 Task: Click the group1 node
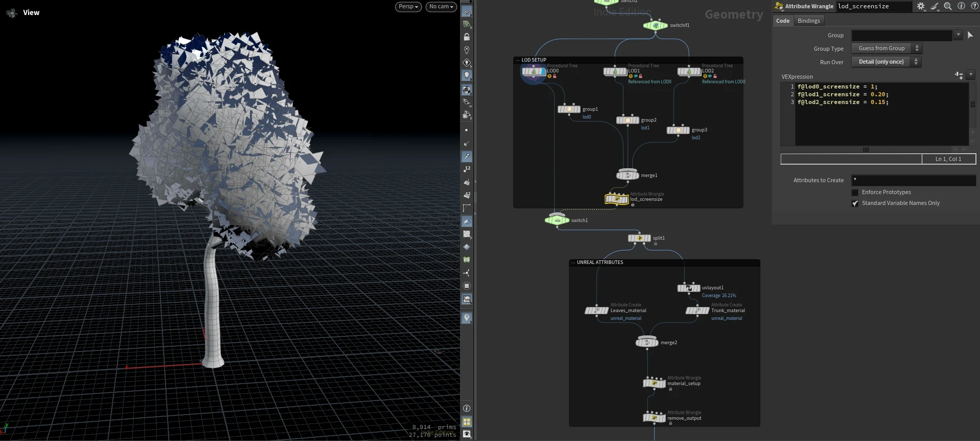[569, 109]
